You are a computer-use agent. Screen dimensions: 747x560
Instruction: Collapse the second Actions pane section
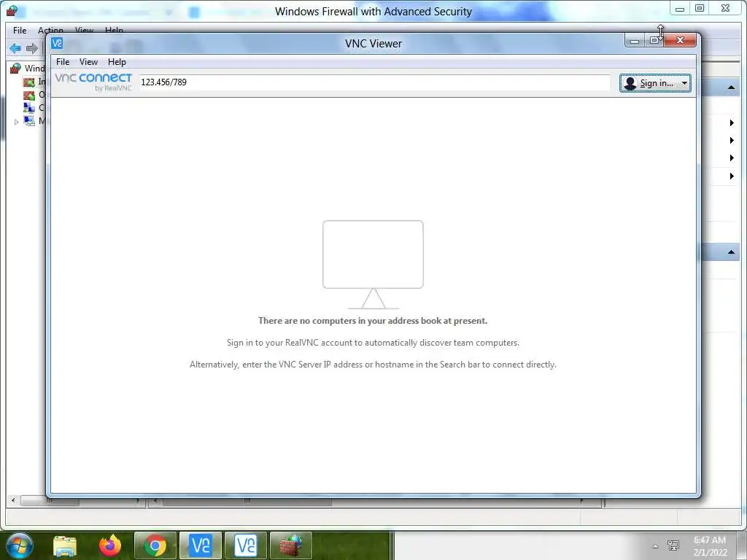[731, 252]
